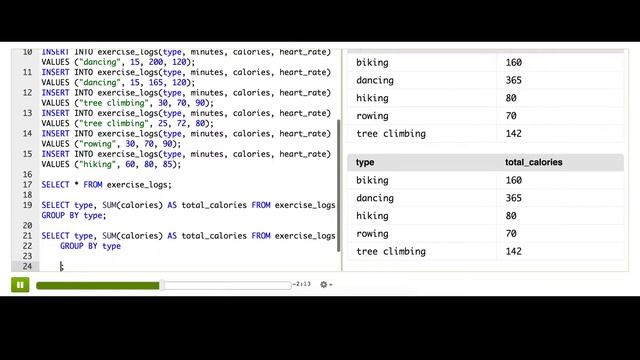
Task: Click line number 22 in the gutter
Action: [27, 246]
